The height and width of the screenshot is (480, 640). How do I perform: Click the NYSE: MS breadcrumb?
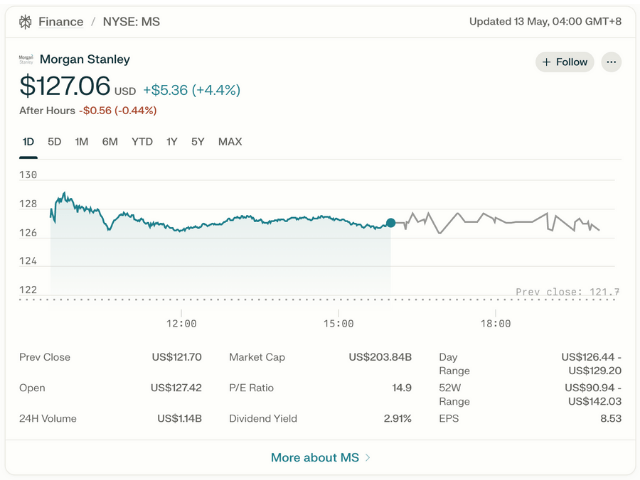coord(131,22)
